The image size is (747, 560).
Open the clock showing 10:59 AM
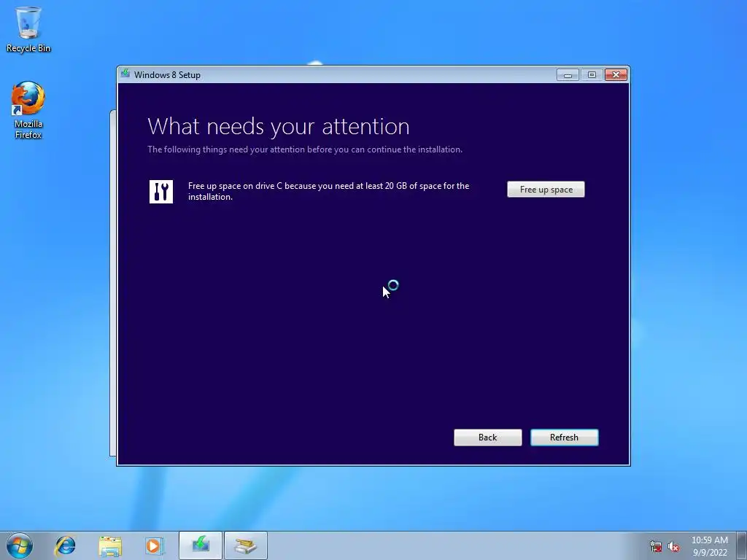709,545
